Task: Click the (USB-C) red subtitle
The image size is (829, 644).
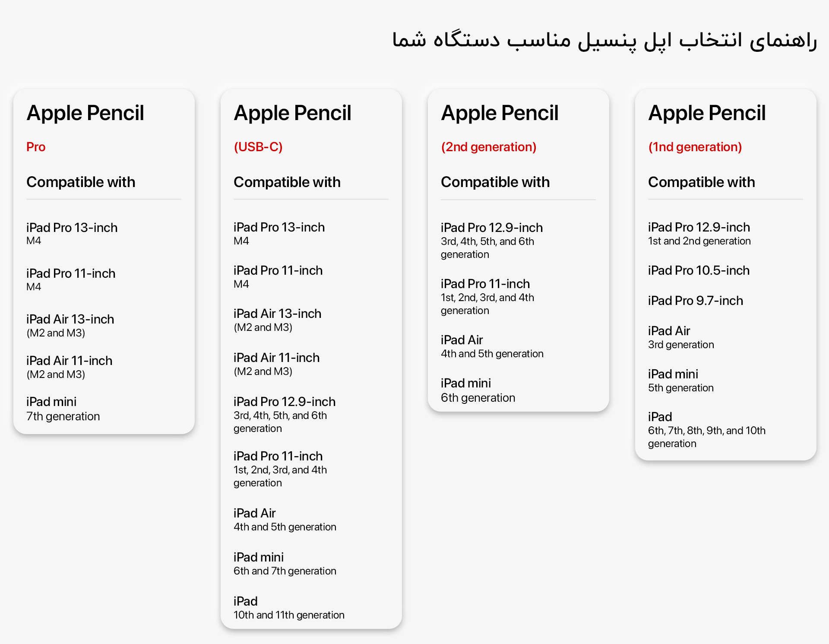Action: click(x=258, y=147)
